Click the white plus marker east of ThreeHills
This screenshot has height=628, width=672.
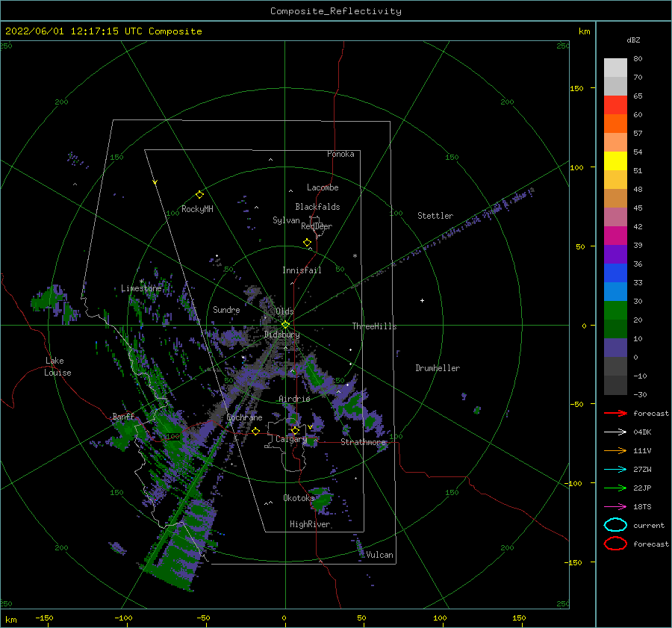(422, 300)
